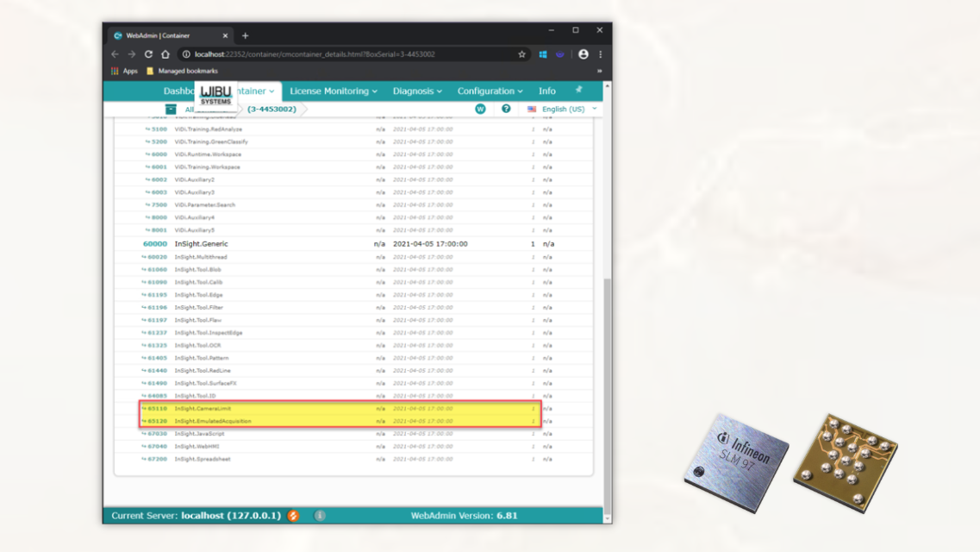Open the browser profile avatar
This screenshot has height=552, width=980.
[584, 54]
